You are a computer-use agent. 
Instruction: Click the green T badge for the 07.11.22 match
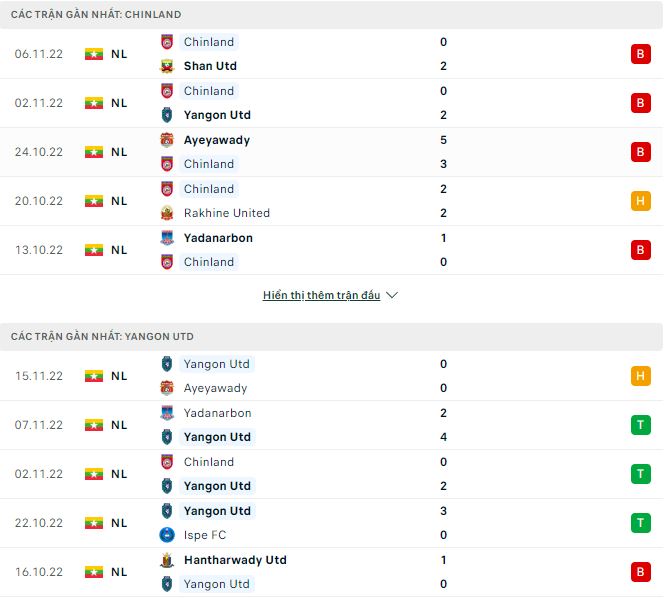pos(641,425)
